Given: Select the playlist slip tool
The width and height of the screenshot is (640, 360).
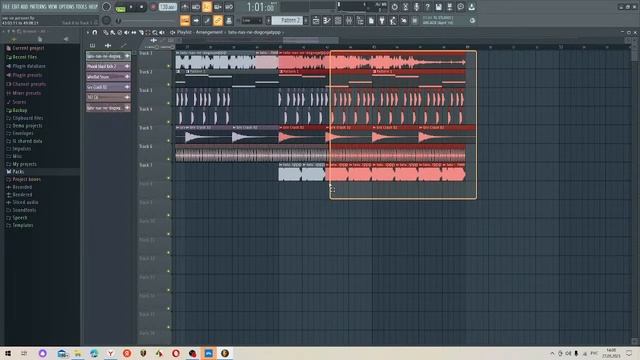Looking at the screenshot, I should pos(133,32).
